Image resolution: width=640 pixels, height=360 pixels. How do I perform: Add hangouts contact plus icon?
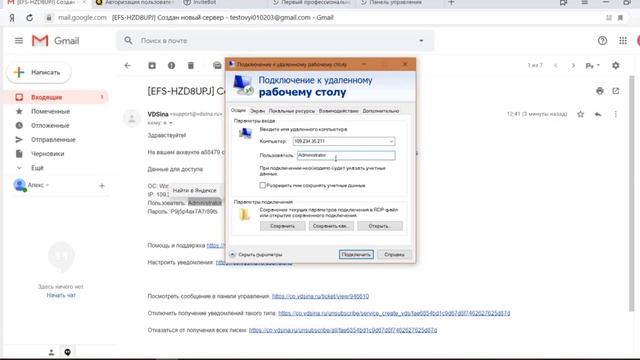click(102, 186)
